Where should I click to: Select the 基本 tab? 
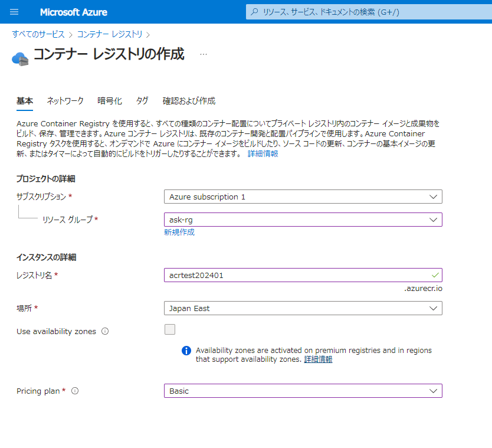coord(24,101)
